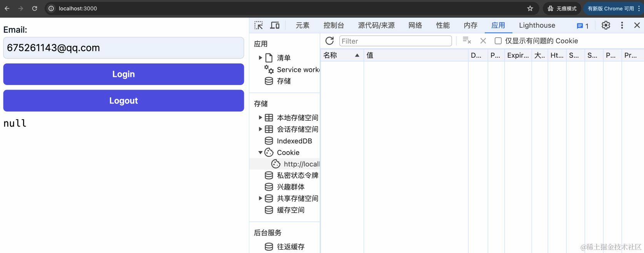Select IndexedDB in the storage tree
The image size is (644, 253).
289,141
